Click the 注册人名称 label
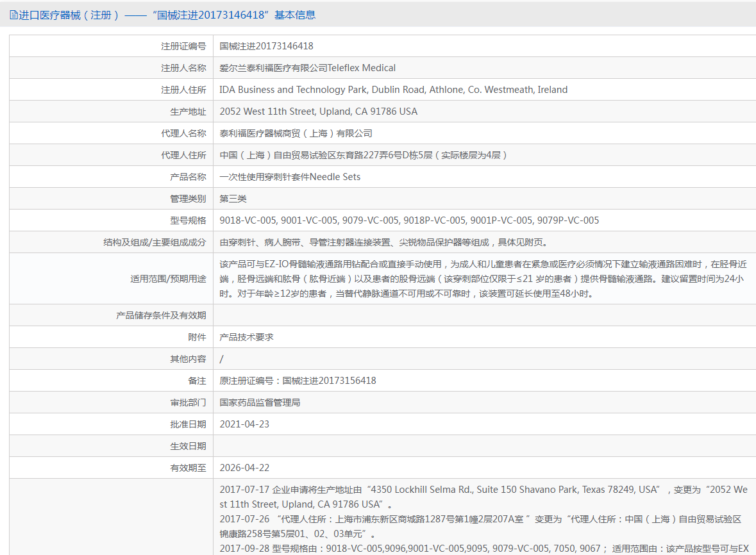This screenshot has height=555, width=756. pos(183,68)
